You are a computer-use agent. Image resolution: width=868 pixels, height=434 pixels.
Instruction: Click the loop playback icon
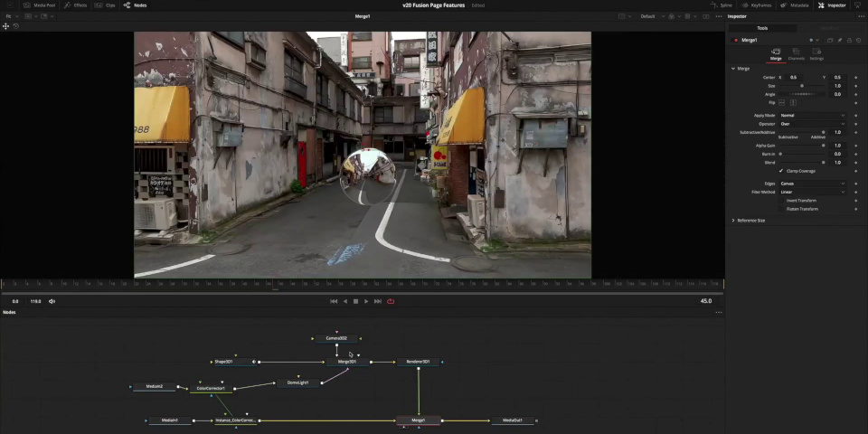391,301
